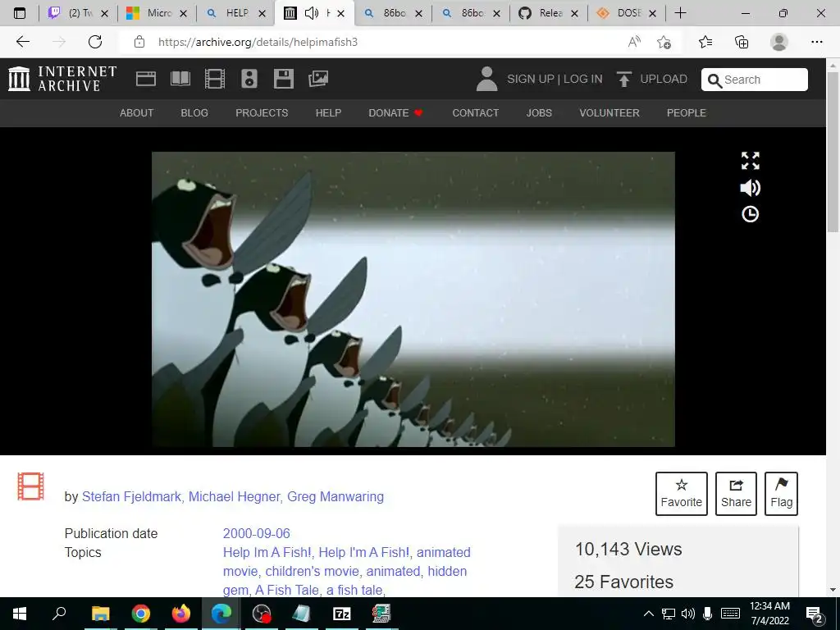
Task: Open creator Stefan Fjeldmark link
Action: coord(131,496)
